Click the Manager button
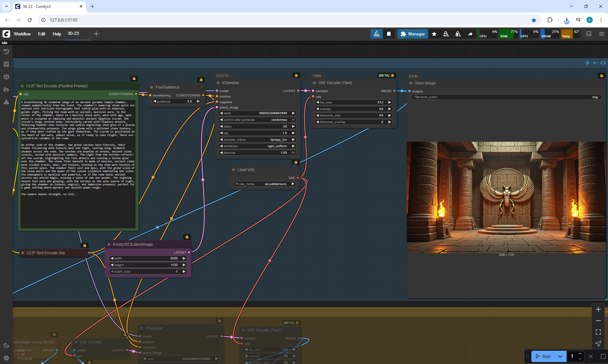 coord(413,34)
